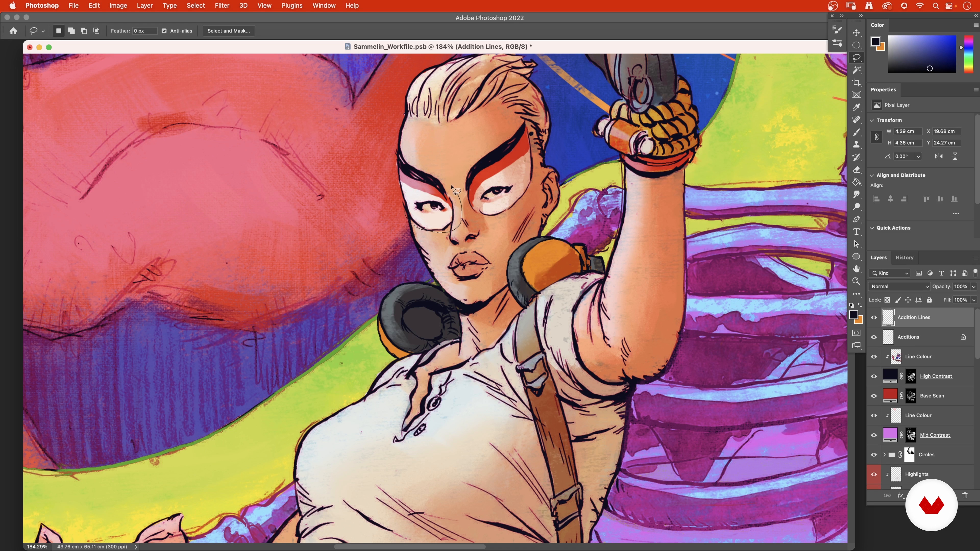Select the Smudge tool

[x=856, y=194]
